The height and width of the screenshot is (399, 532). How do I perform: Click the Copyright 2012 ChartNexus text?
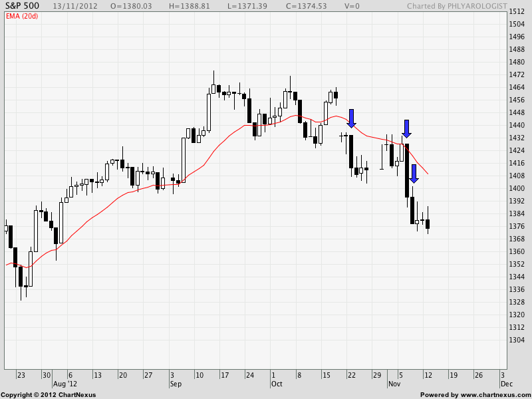pyautogui.click(x=48, y=394)
